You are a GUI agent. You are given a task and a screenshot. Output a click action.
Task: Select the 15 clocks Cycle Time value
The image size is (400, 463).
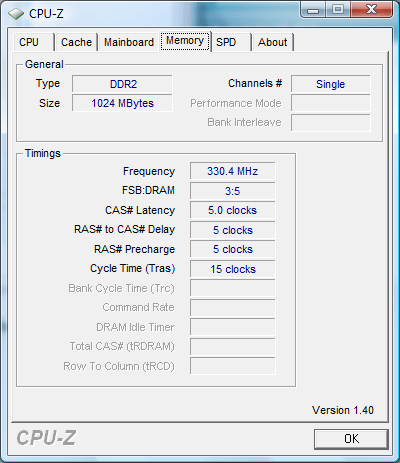(233, 269)
